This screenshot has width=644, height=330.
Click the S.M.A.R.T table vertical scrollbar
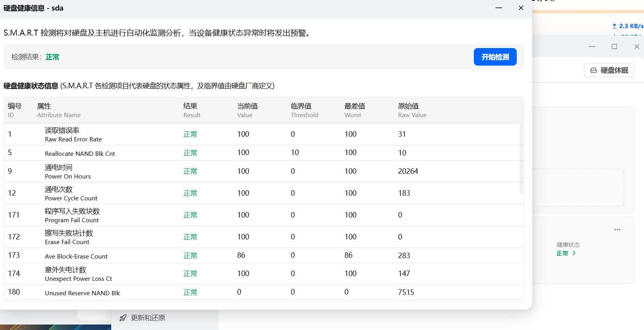(521, 159)
